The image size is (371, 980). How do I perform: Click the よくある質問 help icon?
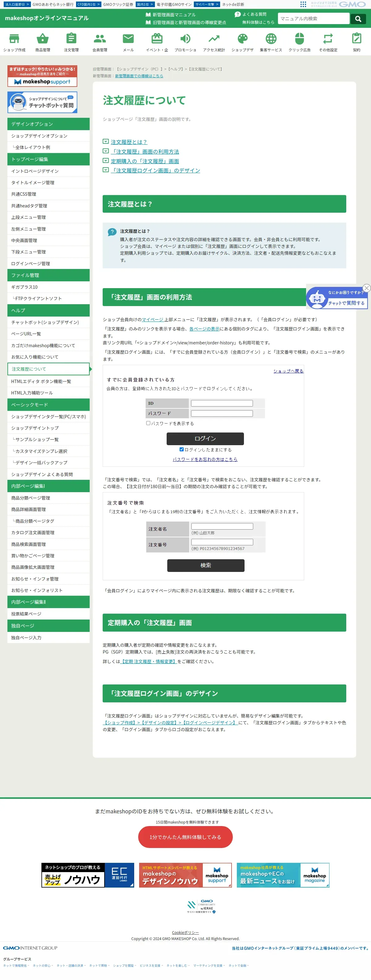tap(237, 15)
